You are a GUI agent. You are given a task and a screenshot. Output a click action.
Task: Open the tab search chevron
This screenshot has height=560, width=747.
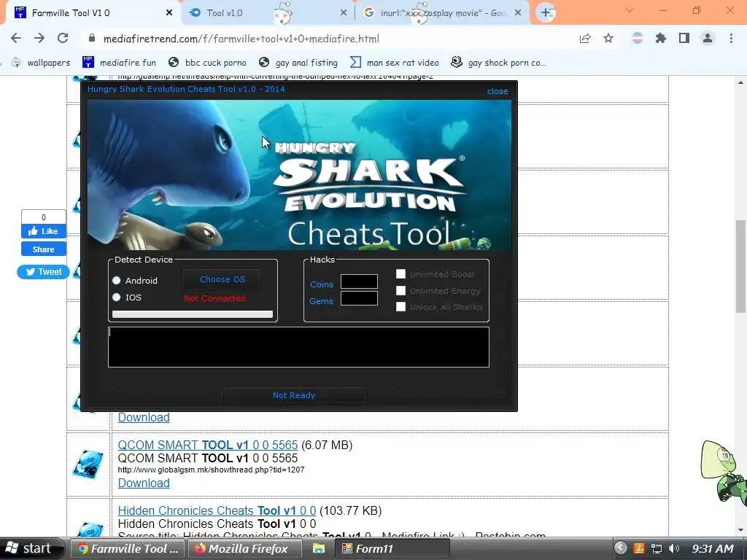(630, 10)
